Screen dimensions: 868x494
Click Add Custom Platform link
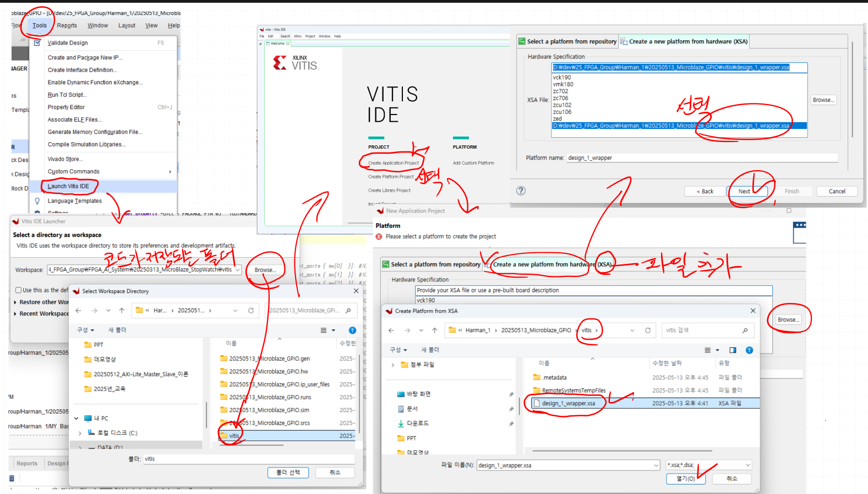[x=473, y=163]
